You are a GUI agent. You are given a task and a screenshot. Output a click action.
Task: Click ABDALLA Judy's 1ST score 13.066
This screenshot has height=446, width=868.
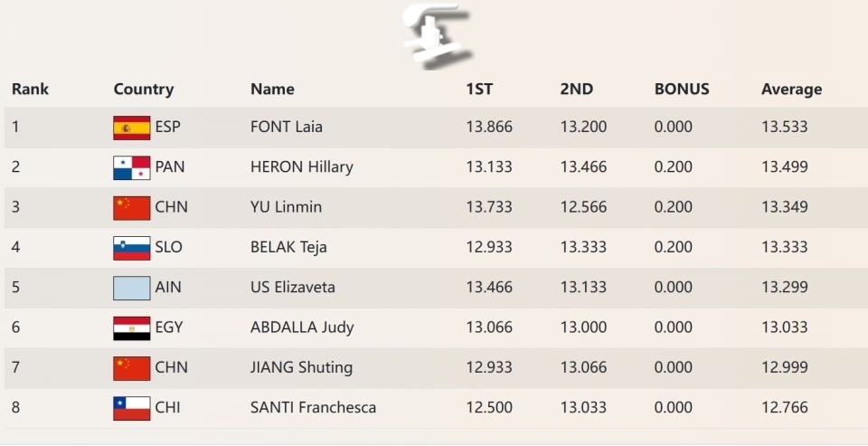click(x=488, y=327)
